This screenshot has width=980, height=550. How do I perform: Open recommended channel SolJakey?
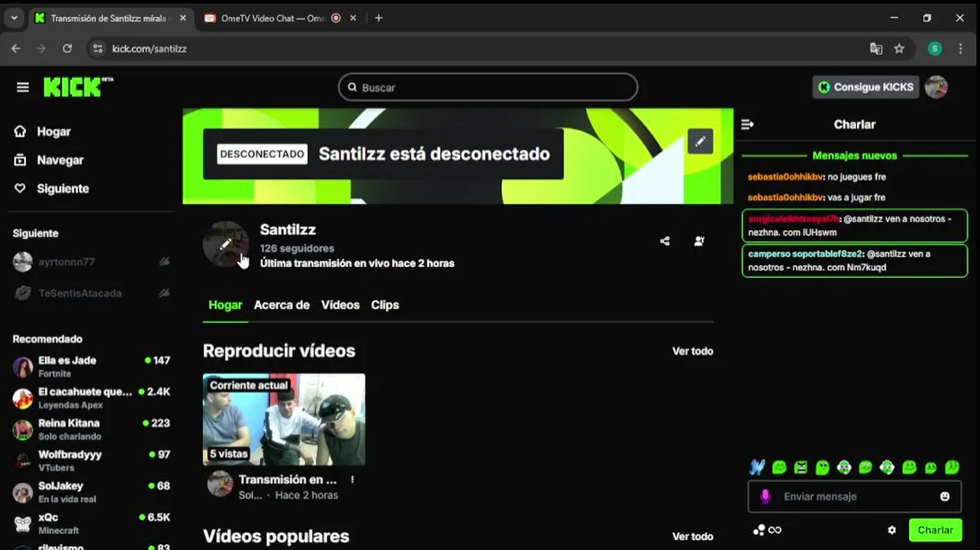[x=92, y=492]
